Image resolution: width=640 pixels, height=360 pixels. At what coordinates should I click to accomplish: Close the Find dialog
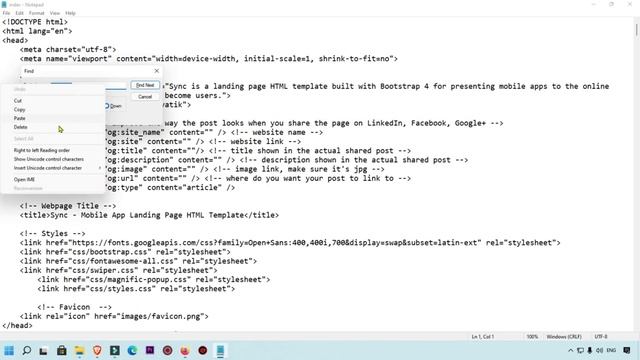(x=157, y=71)
